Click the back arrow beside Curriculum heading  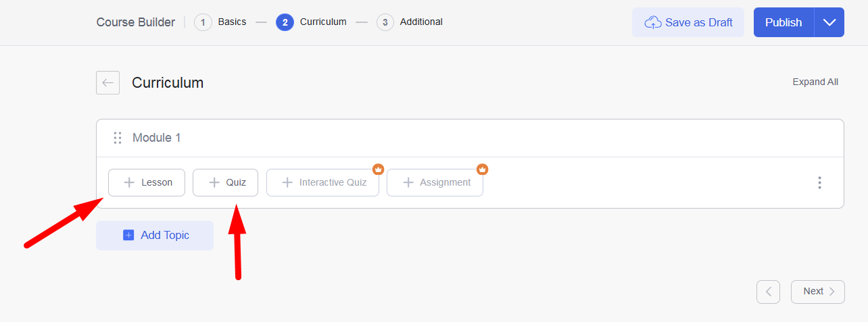coord(107,82)
